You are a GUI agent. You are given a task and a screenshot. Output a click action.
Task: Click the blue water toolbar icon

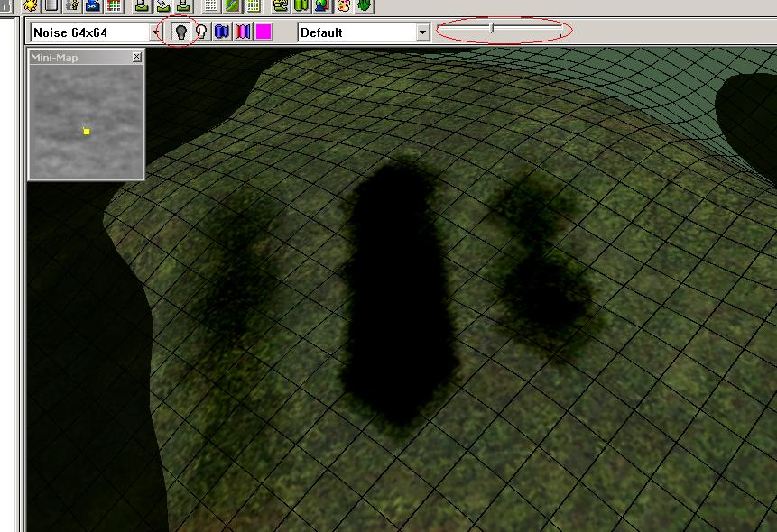pos(93,6)
